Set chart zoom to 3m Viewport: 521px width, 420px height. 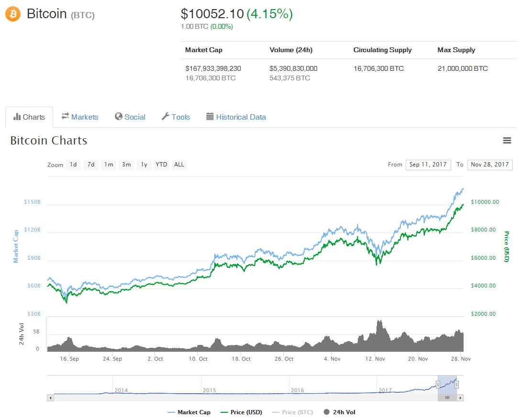[126, 165]
